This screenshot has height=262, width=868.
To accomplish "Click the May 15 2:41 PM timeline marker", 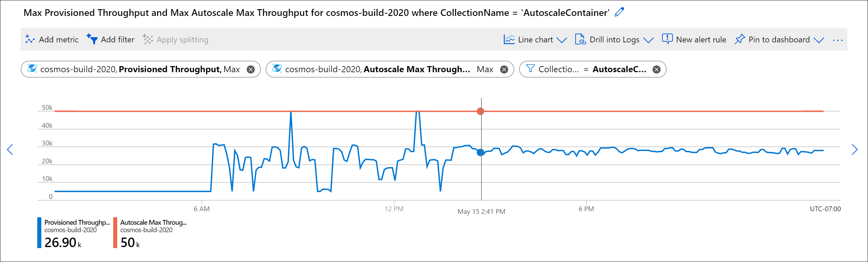I will pyautogui.click(x=481, y=211).
